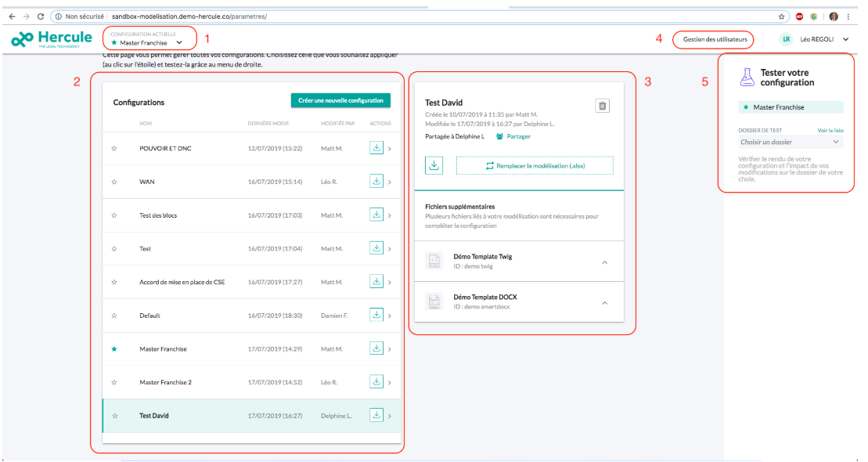Click the Accord de mise en place de CSE name
Image resolution: width=868 pixels, height=462 pixels.
coord(182,282)
